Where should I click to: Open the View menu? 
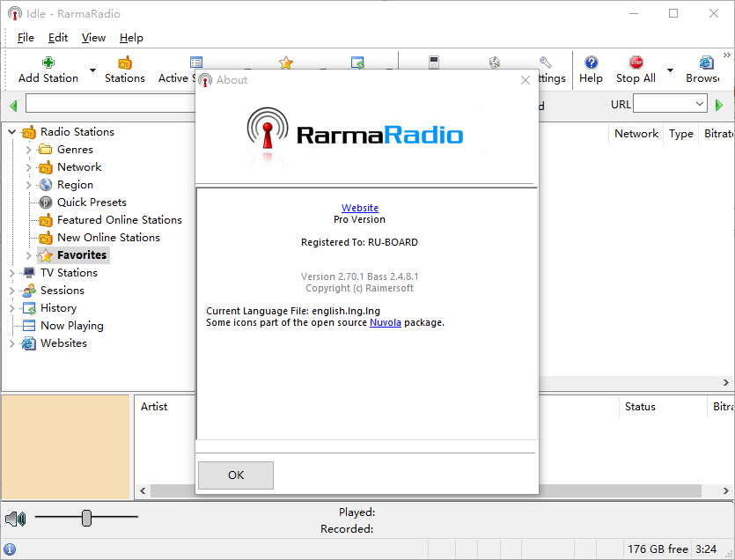pyautogui.click(x=93, y=38)
